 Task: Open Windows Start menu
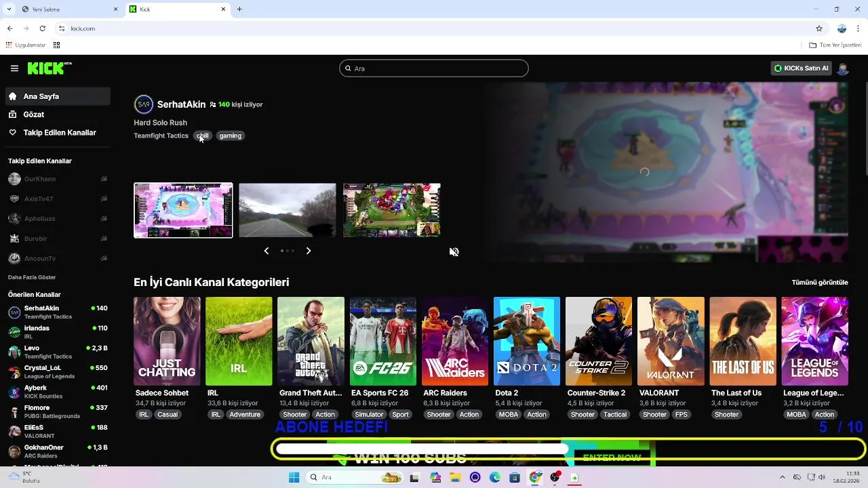294,477
